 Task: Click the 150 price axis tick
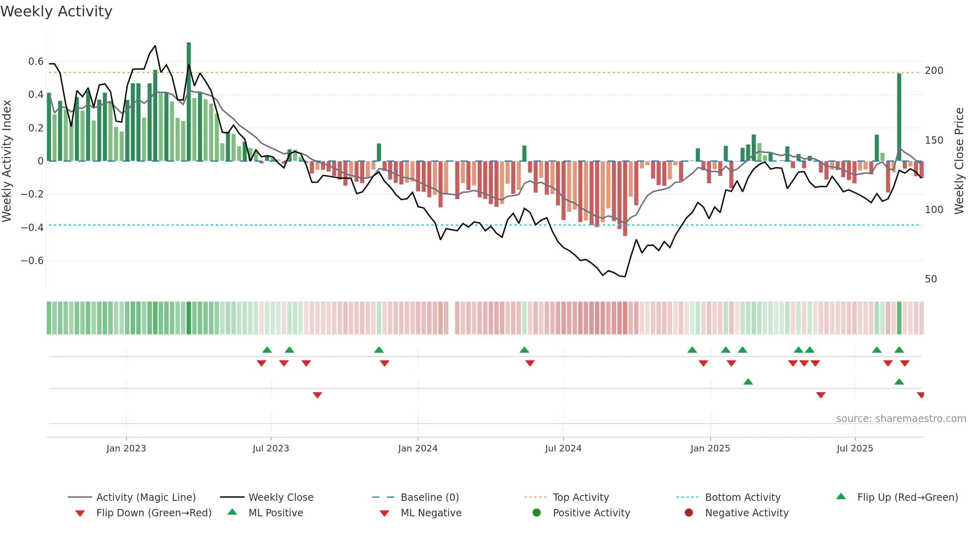click(x=934, y=140)
